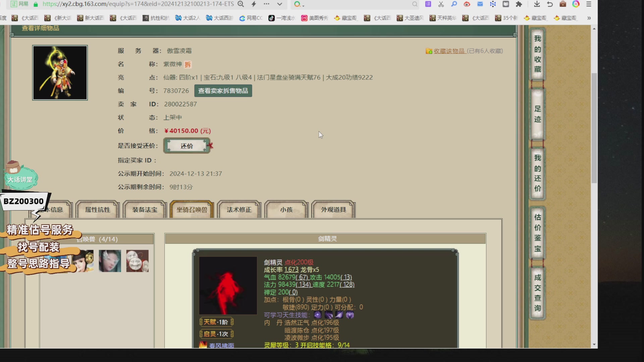Click the square window extension icon
644x362 pixels.
click(506, 4)
